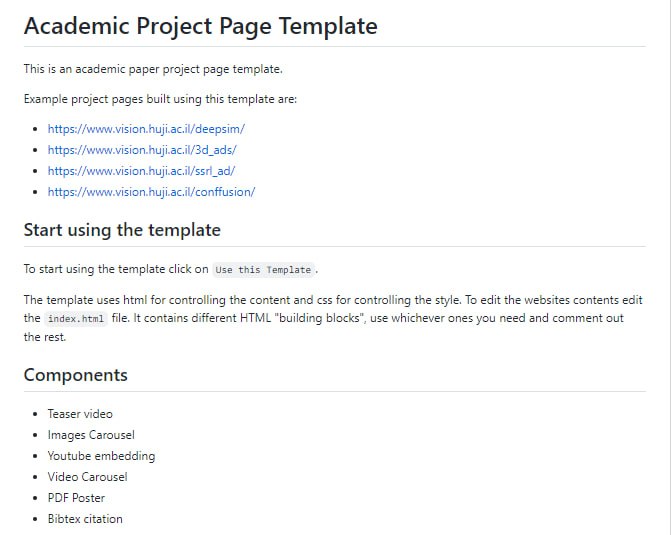
Task: Click the "index.html" inline code text
Action: point(75,319)
